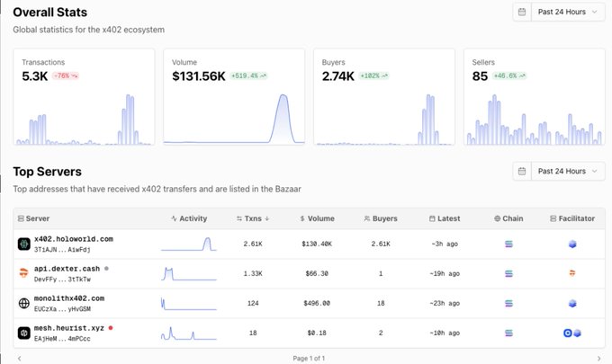The image size is (612, 364).
Task: Go to previous page with left arrow
Action: [x=19, y=358]
